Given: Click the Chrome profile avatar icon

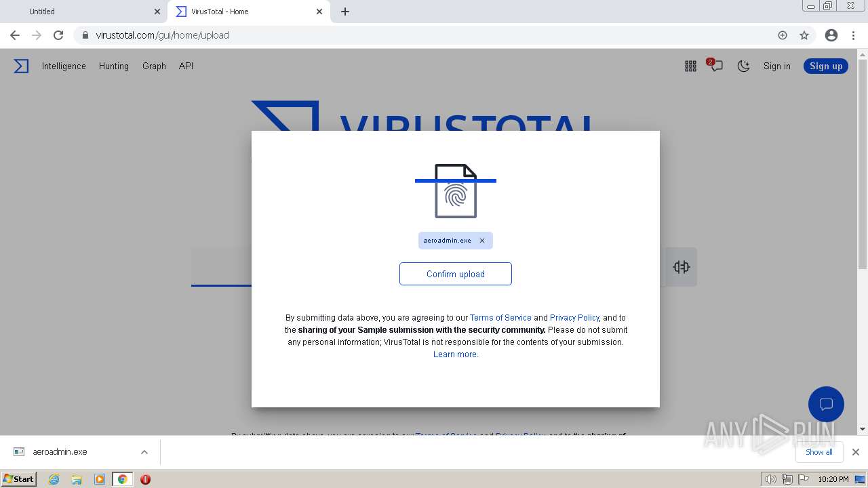Looking at the screenshot, I should tap(831, 35).
